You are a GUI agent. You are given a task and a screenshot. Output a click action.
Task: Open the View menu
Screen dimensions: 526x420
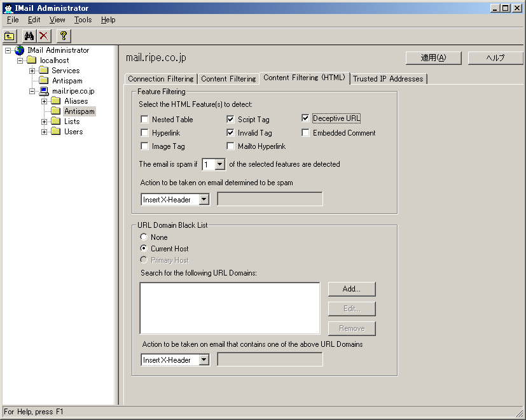(57, 20)
